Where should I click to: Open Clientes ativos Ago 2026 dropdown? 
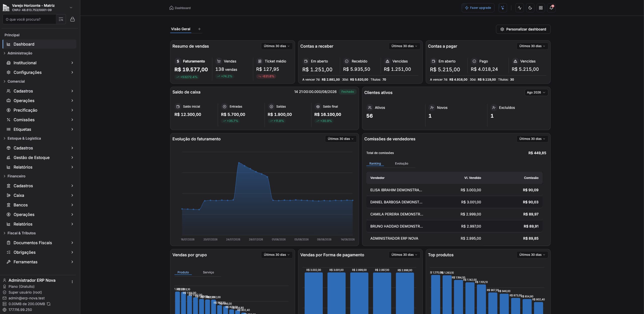[536, 92]
